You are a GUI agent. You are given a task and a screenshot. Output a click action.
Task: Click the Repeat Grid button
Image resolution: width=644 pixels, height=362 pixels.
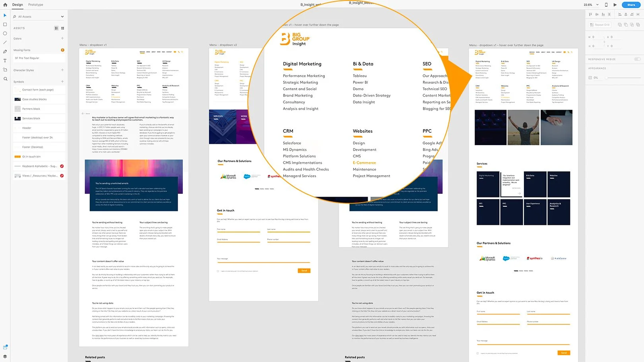[x=600, y=25]
